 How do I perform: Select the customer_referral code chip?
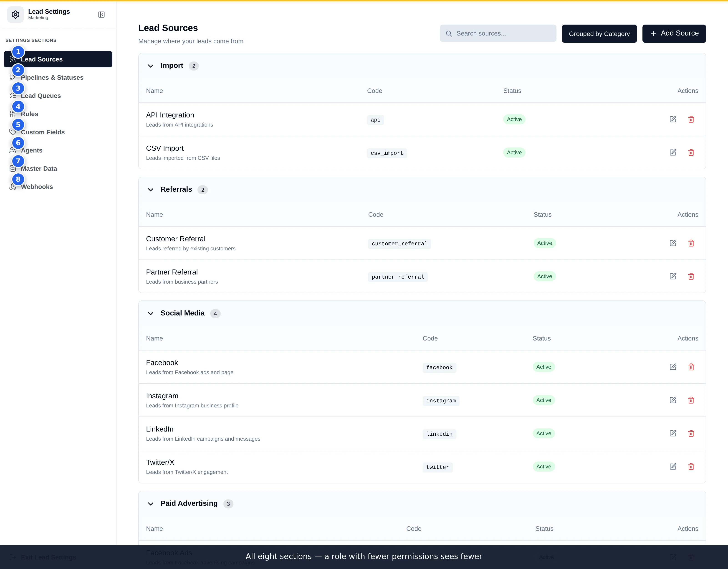(399, 244)
